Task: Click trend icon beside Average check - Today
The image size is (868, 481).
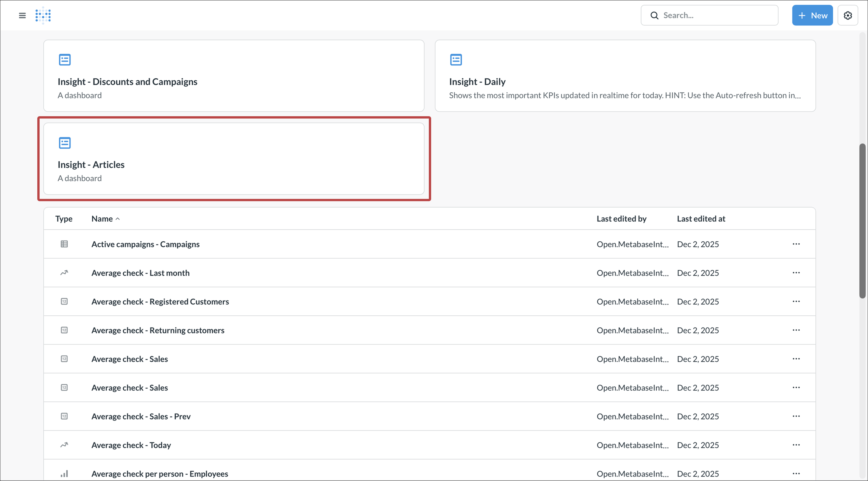Action: point(64,445)
